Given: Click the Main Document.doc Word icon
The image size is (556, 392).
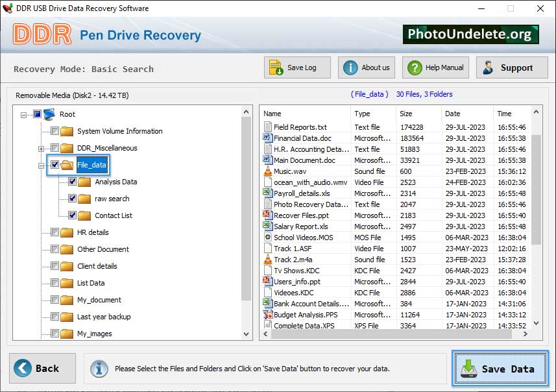Looking at the screenshot, I should click(267, 160).
